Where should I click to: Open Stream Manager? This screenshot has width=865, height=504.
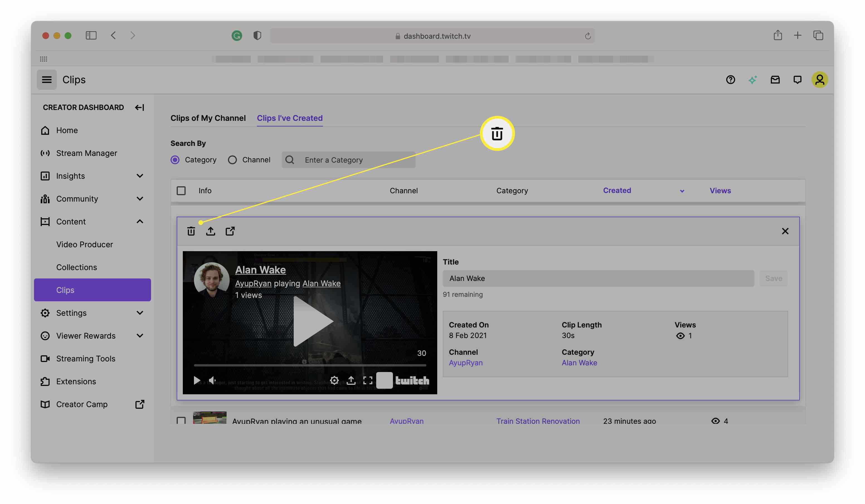coord(86,153)
